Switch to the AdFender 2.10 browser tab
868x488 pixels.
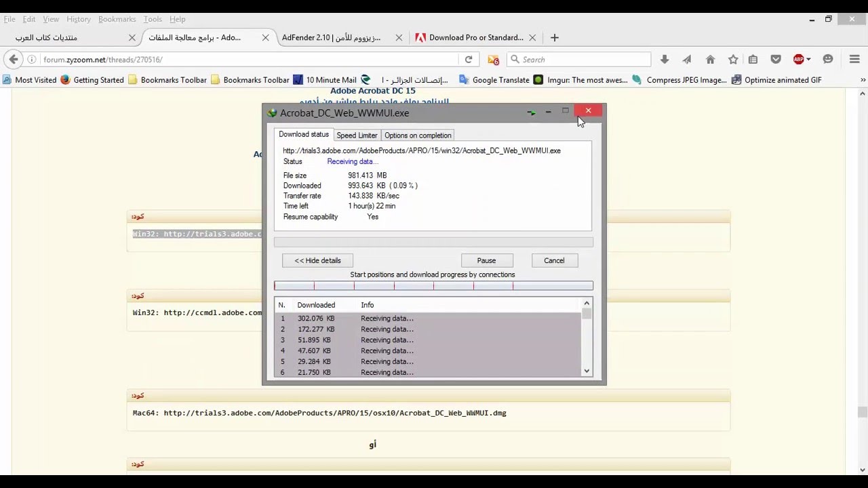340,38
